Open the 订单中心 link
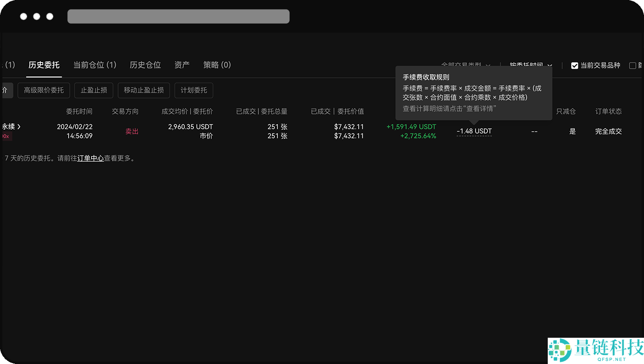644x364 pixels. tap(91, 158)
